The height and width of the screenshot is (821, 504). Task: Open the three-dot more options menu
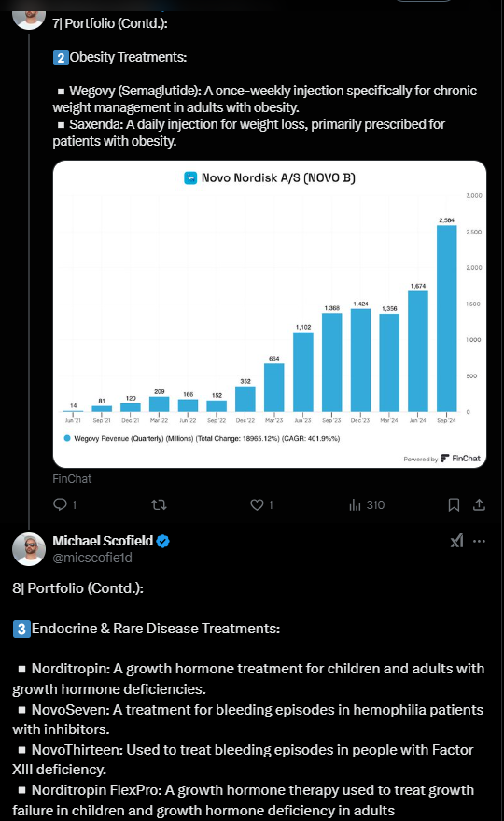pos(479,541)
